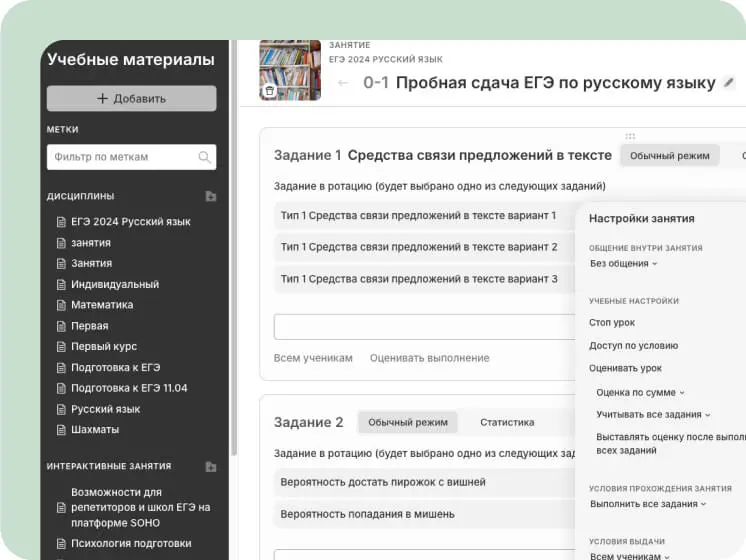Open the Первый курс discipline
Image resolution: width=746 pixels, height=560 pixels.
coord(104,346)
